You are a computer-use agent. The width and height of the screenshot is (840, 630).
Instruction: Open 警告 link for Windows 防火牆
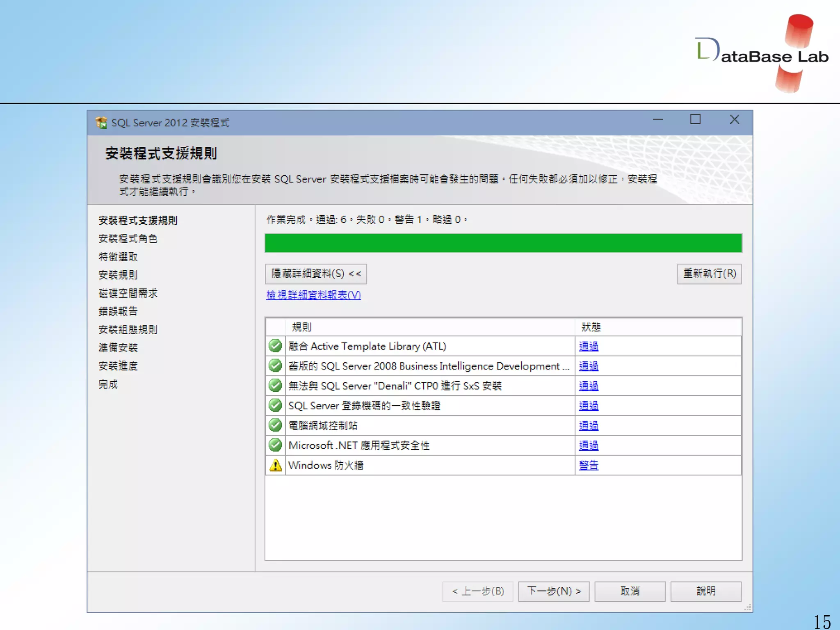(589, 465)
